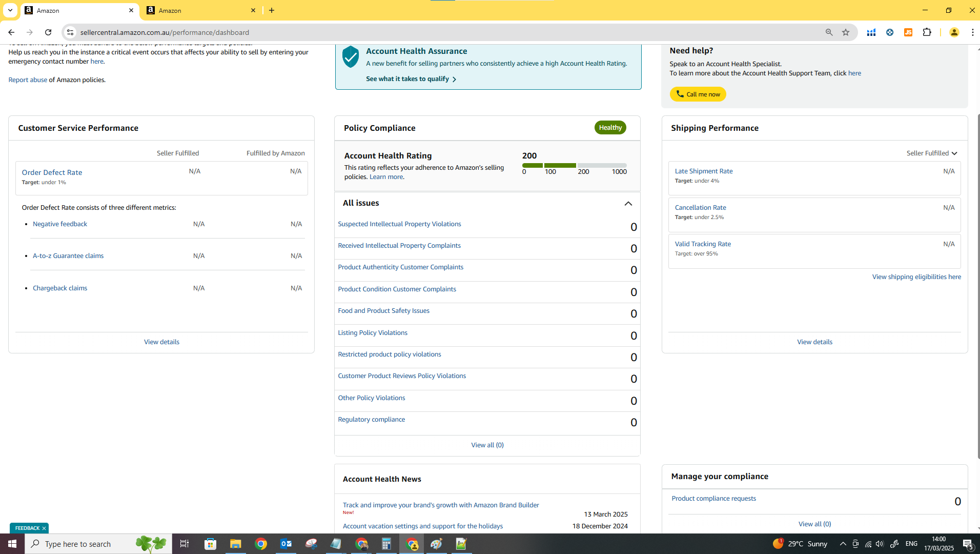Click the Healthy status badge
This screenshot has height=554, width=980.
coord(610,128)
